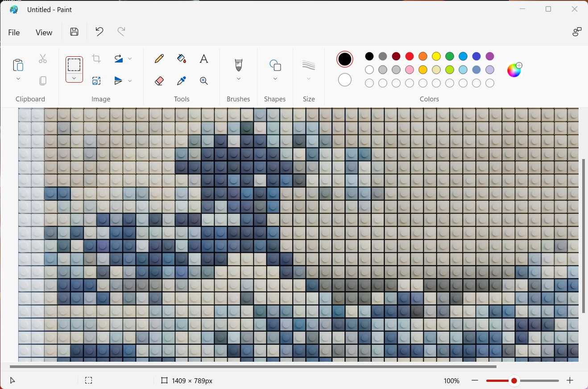The width and height of the screenshot is (588, 389).
Task: Open the Resize image dialog
Action: (x=96, y=81)
